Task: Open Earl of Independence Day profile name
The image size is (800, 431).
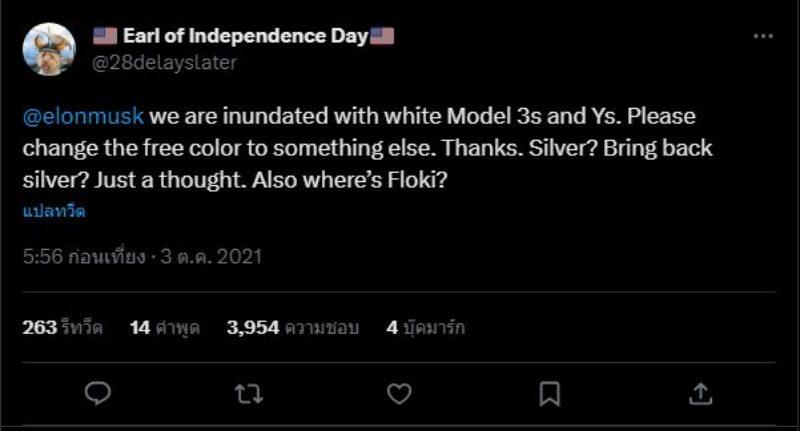Action: [x=245, y=36]
